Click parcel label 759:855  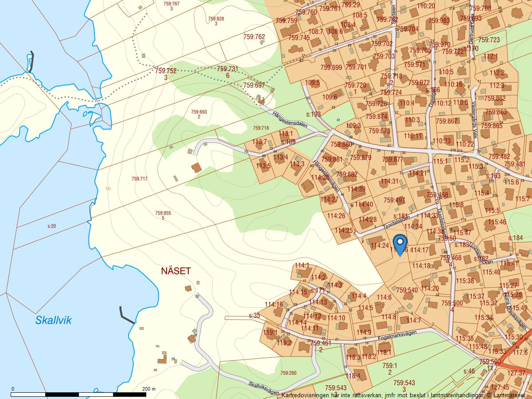[x=163, y=213]
